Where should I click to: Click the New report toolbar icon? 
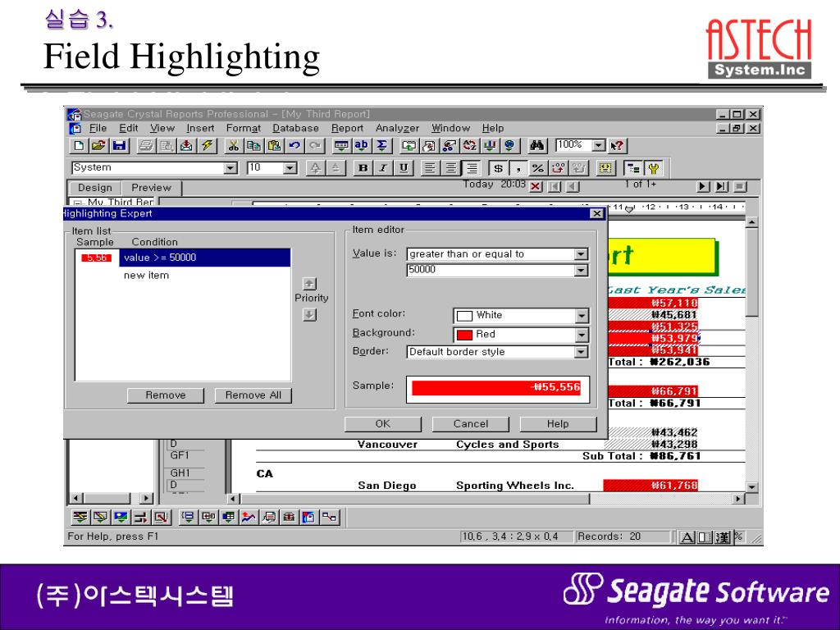click(79, 146)
